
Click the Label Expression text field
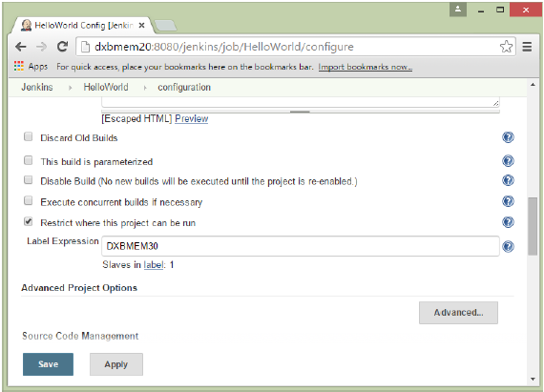coord(301,246)
